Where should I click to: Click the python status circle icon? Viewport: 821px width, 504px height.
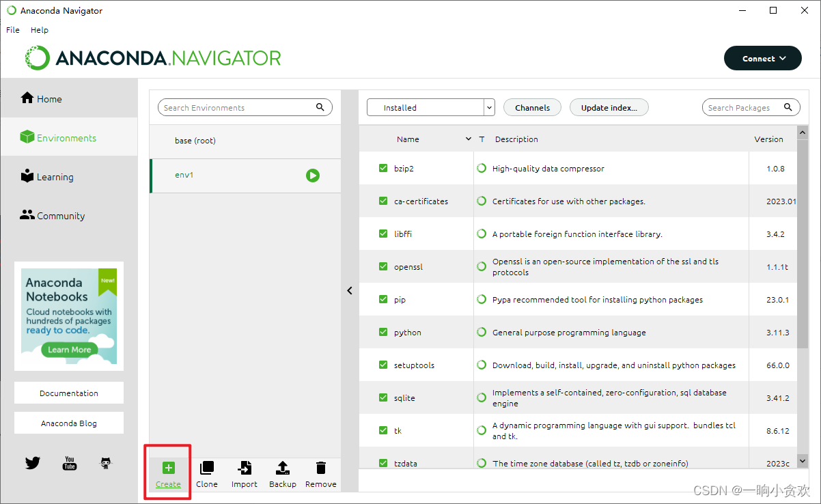(x=482, y=332)
